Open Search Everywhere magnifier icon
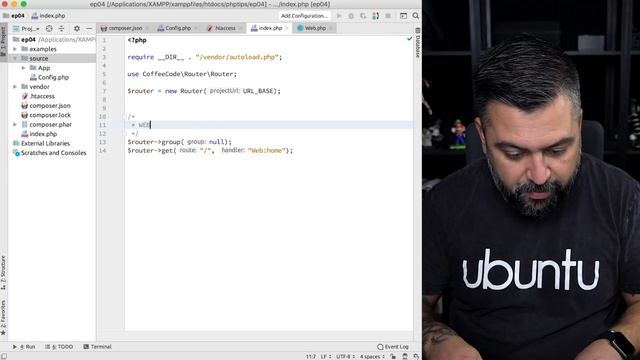640x360 pixels. pos(416,16)
